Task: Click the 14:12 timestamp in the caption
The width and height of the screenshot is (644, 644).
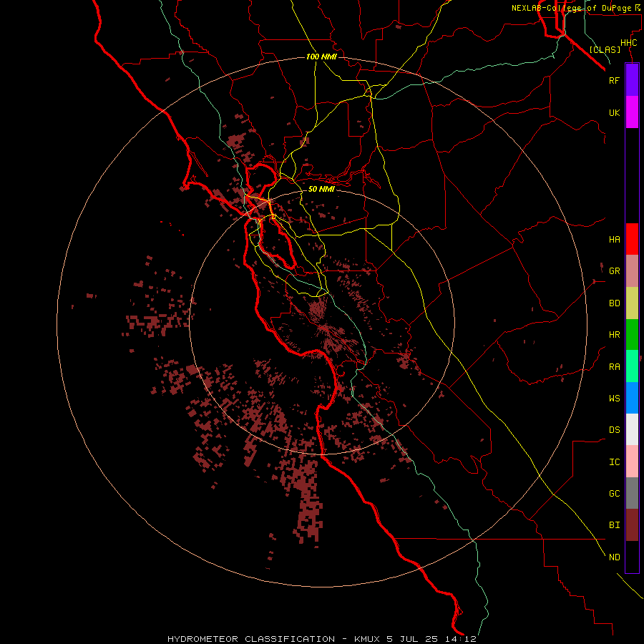Action: (x=460, y=639)
